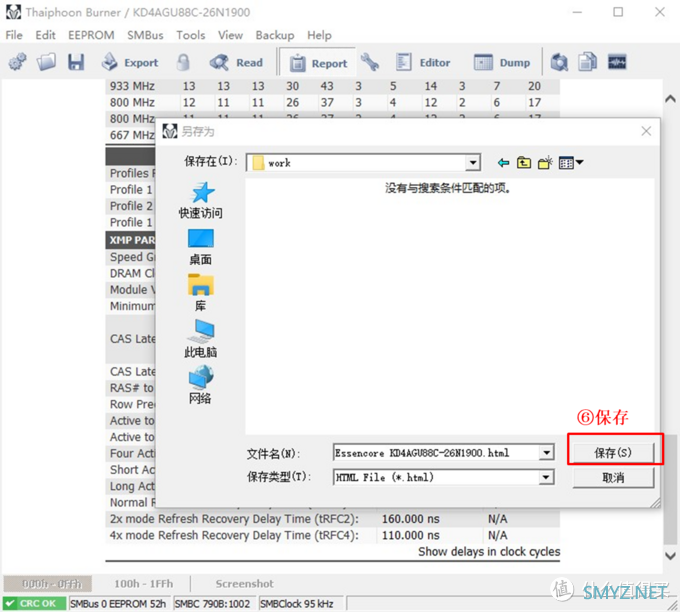680x612 pixels.
Task: Close the 另存为 dialog
Action: click(646, 131)
